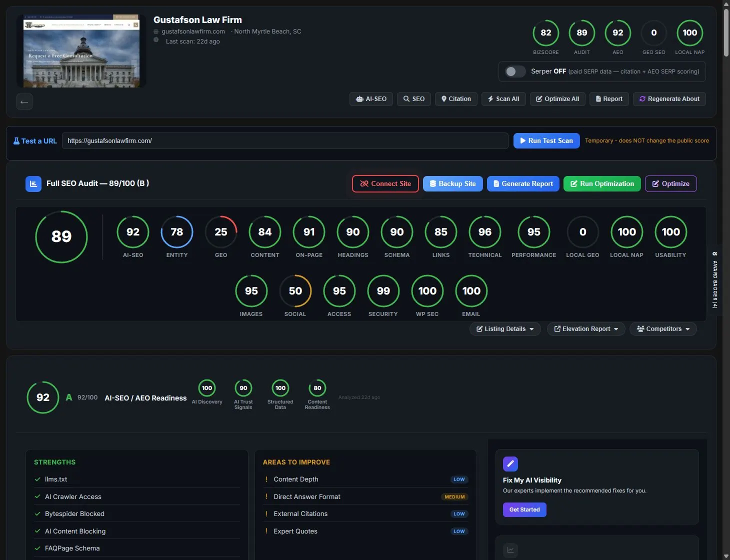Screen dimensions: 730x560
Task: Open the SEO search button
Action: coord(414,99)
